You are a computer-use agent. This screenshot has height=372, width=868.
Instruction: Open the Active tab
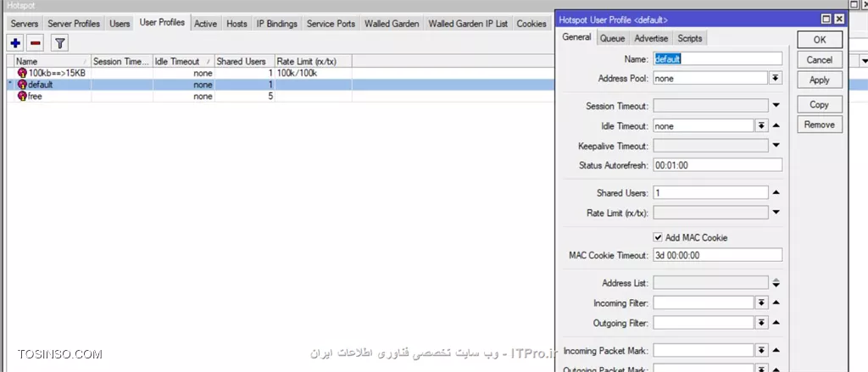pos(205,24)
